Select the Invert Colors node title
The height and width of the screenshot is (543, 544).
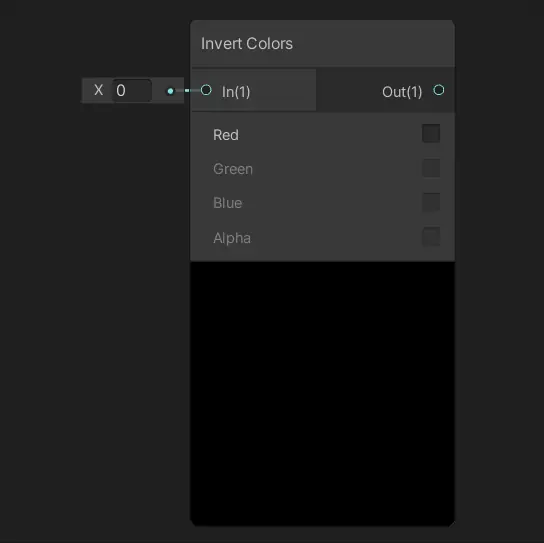(x=247, y=44)
